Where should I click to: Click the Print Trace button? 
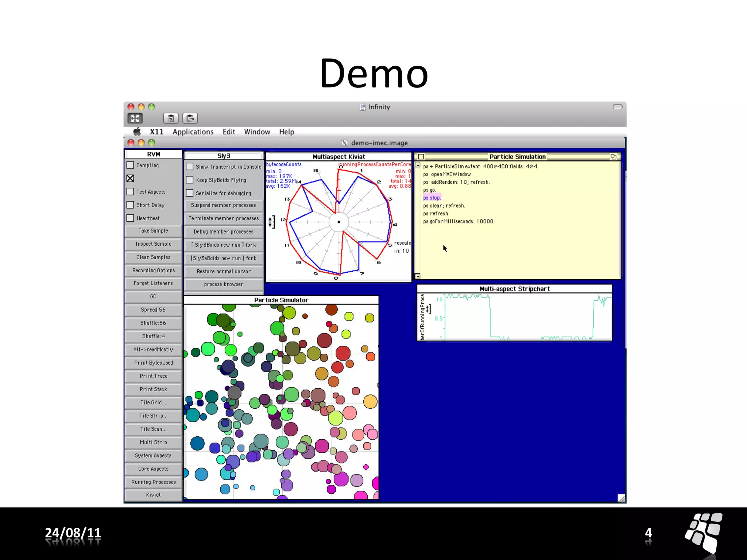click(154, 376)
